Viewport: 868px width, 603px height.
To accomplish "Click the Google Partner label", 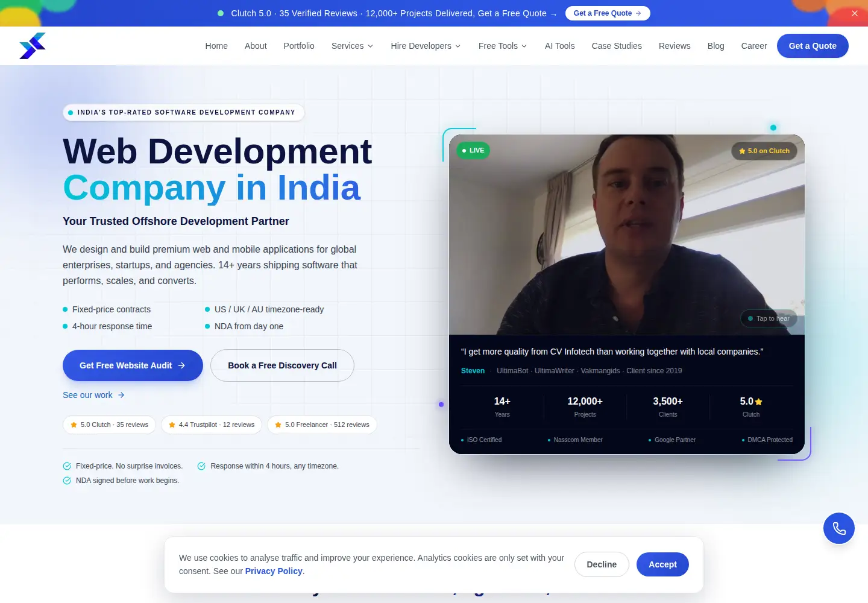I will point(671,440).
